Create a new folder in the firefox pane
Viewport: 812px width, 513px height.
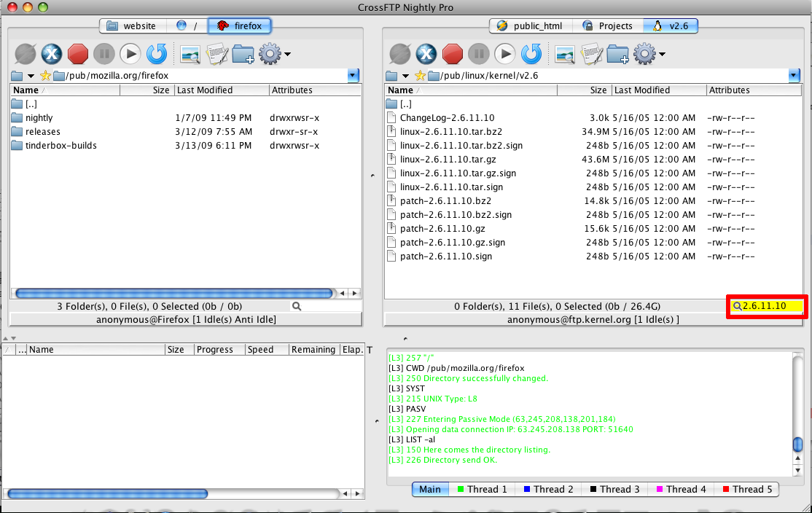(x=243, y=54)
